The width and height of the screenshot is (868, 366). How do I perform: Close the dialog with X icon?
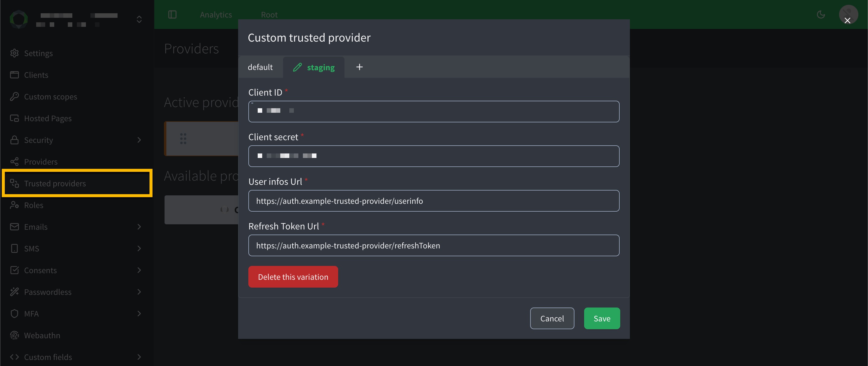tap(847, 21)
